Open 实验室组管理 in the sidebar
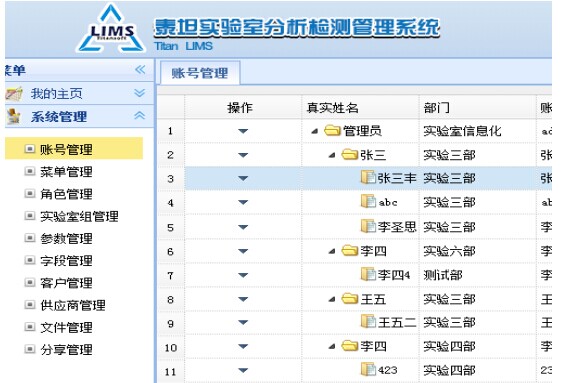Screen dimensions: 561x383 pos(79,216)
